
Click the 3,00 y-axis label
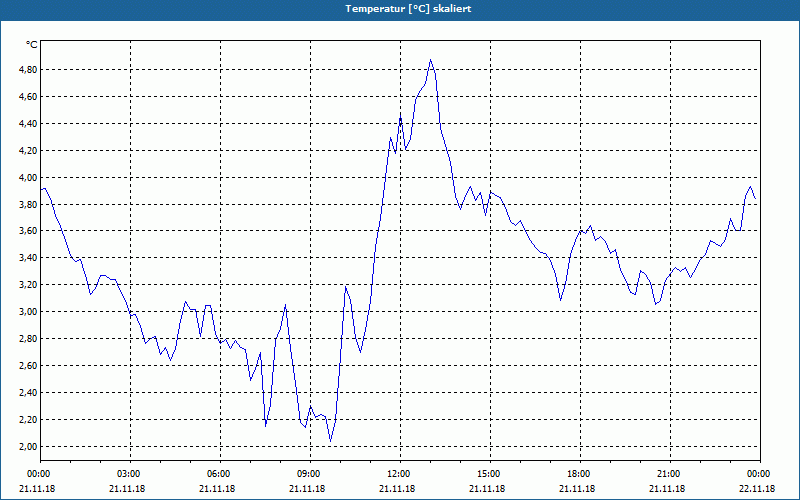point(28,312)
